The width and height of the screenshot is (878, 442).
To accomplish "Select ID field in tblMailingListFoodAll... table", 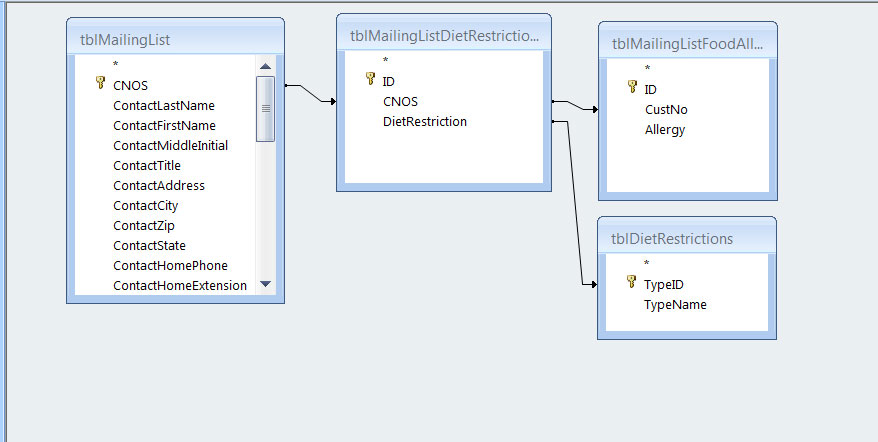I will point(650,89).
